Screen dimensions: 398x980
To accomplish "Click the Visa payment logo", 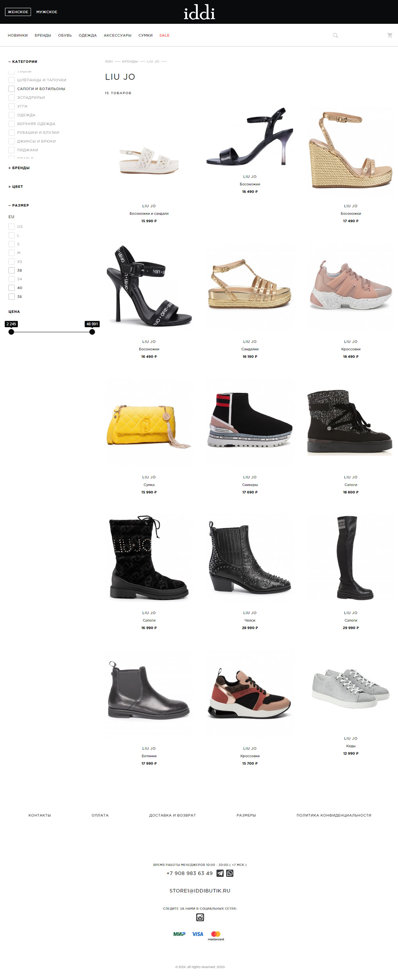I will coord(198,934).
